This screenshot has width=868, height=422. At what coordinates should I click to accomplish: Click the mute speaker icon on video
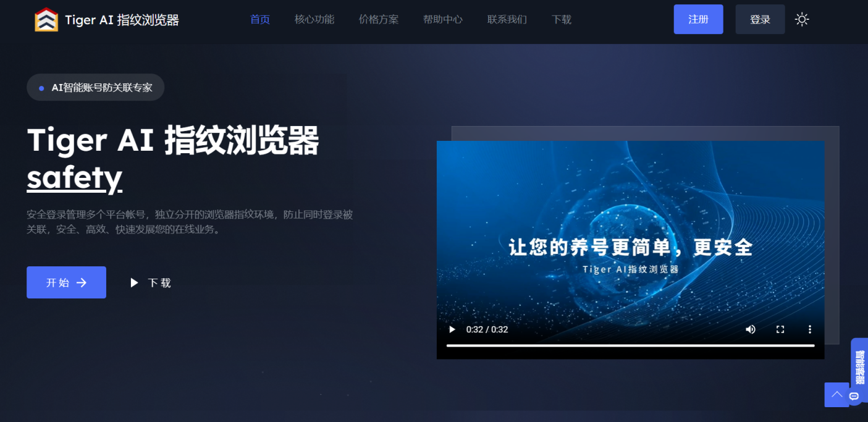[750, 329]
